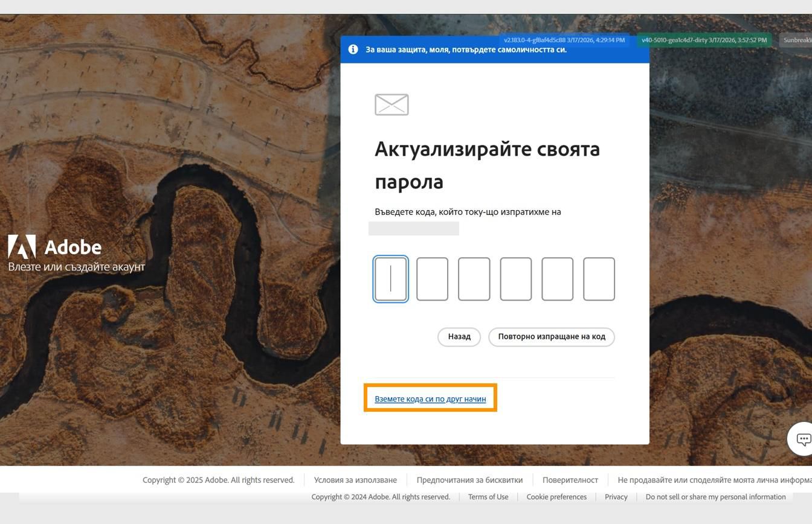The image size is (812, 524).
Task: Open the "Условия за използване" footer link
Action: click(x=355, y=479)
